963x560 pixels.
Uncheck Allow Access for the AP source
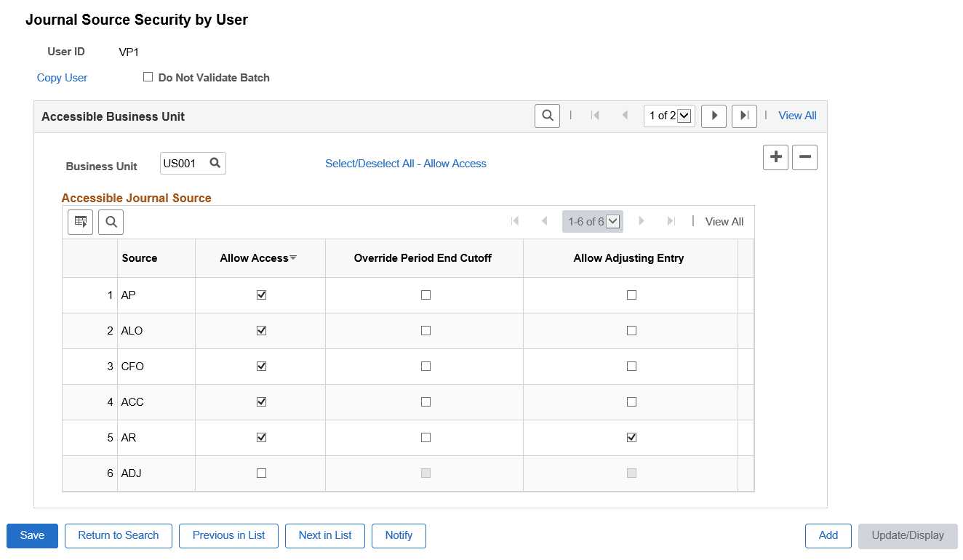[x=260, y=295]
